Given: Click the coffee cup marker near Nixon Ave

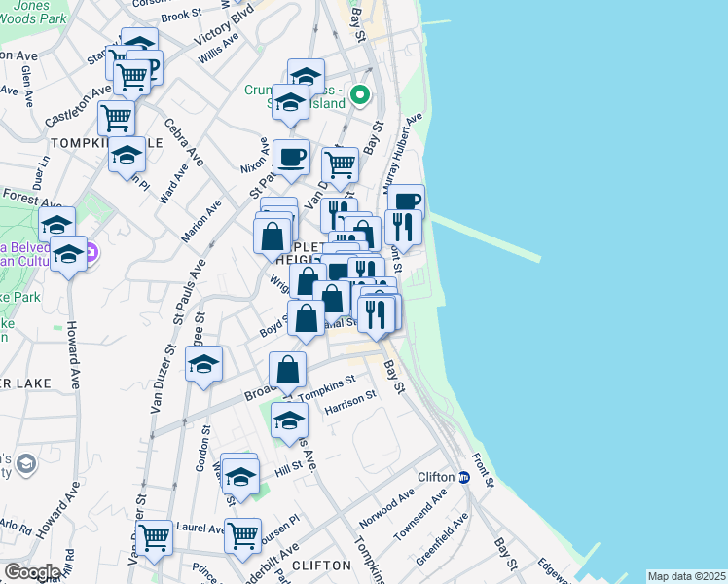Looking at the screenshot, I should (291, 158).
